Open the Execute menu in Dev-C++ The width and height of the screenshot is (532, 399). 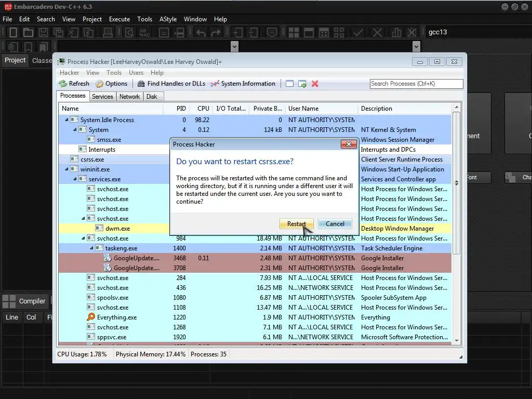click(119, 19)
